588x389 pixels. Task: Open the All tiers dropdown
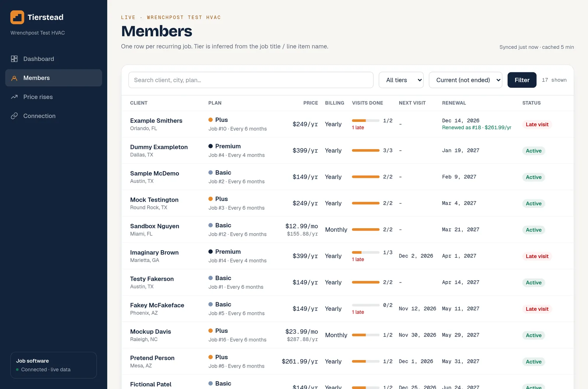[401, 80]
